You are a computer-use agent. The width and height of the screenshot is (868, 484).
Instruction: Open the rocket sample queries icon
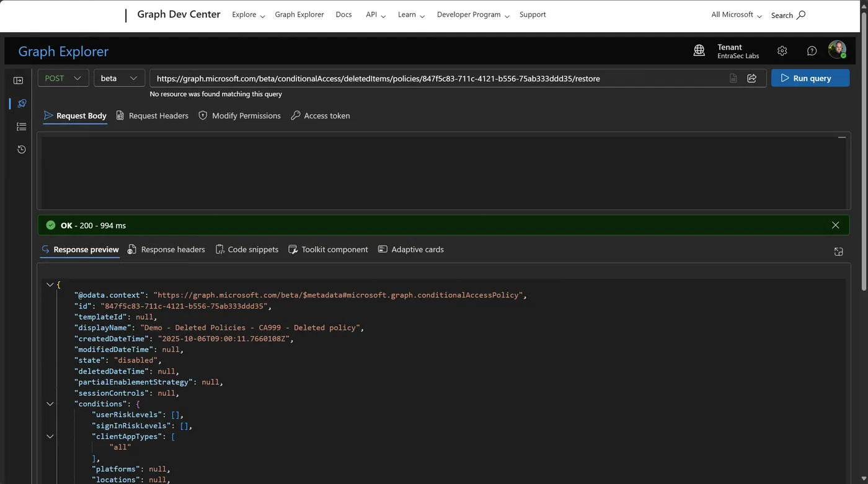click(22, 103)
